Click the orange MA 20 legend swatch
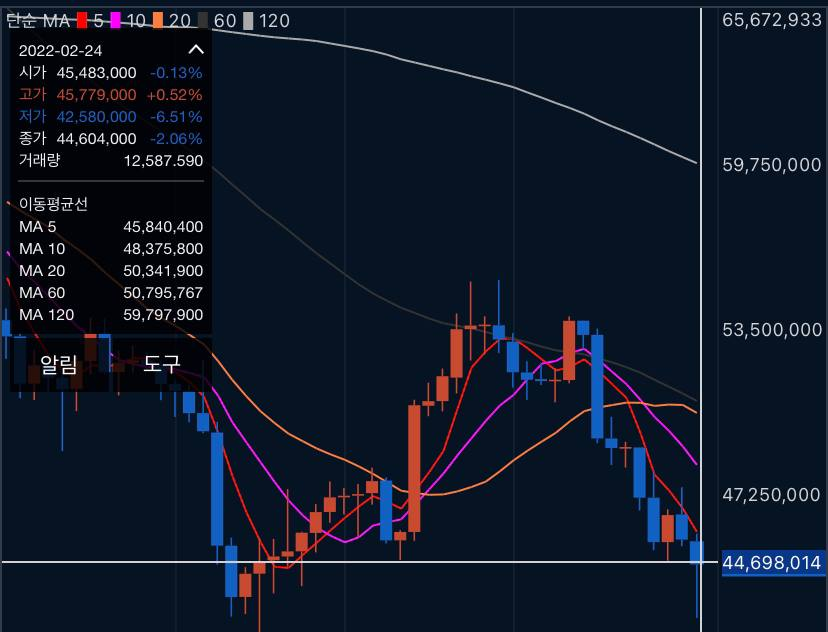 pyautogui.click(x=158, y=21)
